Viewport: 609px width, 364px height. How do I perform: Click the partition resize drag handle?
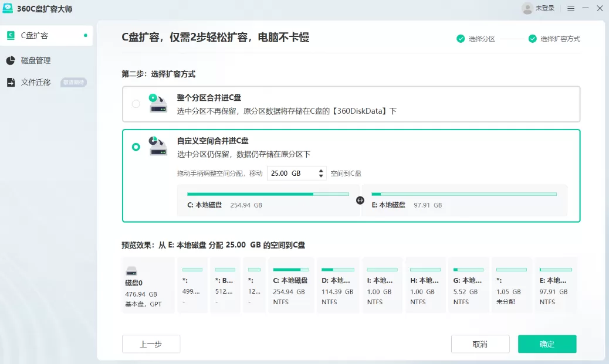(360, 200)
